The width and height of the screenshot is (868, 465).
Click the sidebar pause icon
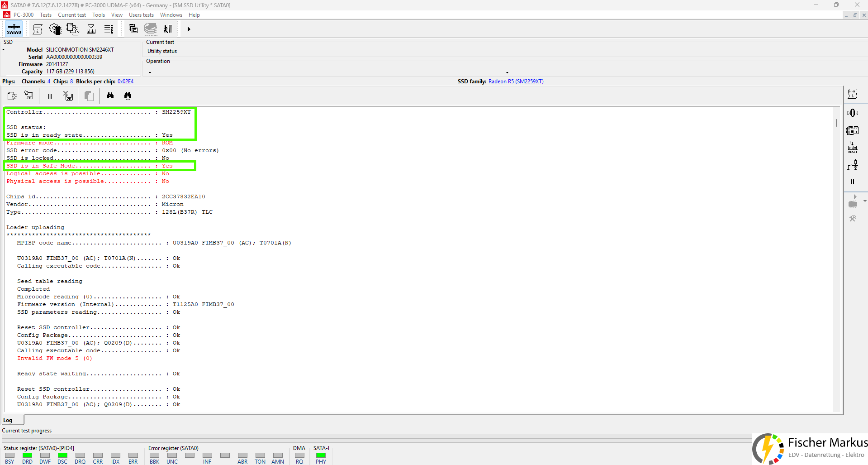pyautogui.click(x=852, y=182)
